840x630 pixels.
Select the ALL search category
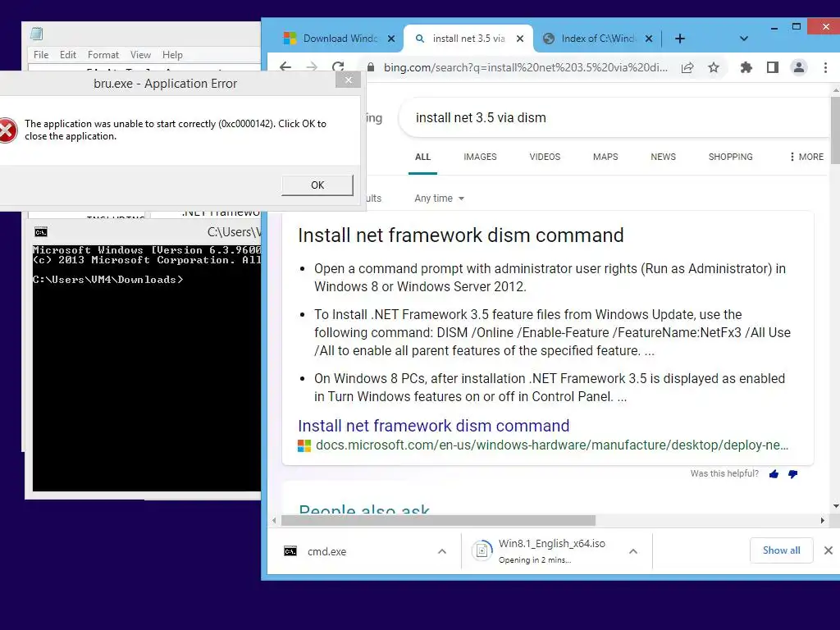pos(422,157)
